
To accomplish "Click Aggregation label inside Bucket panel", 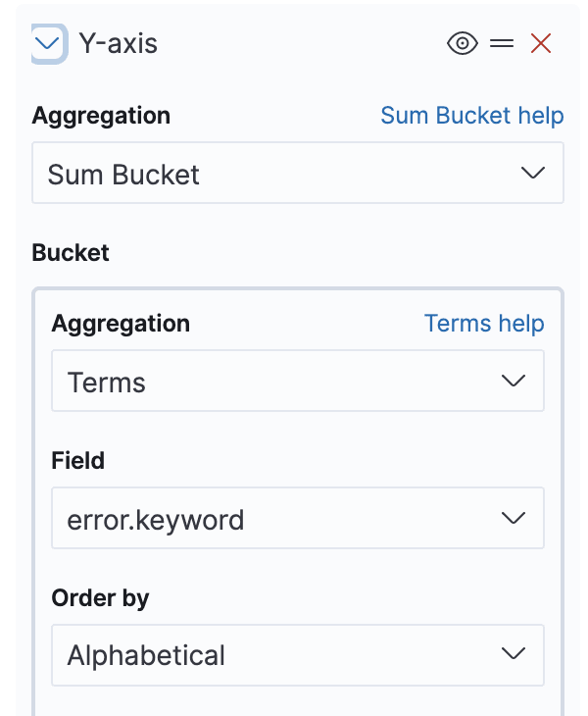I will click(x=121, y=324).
